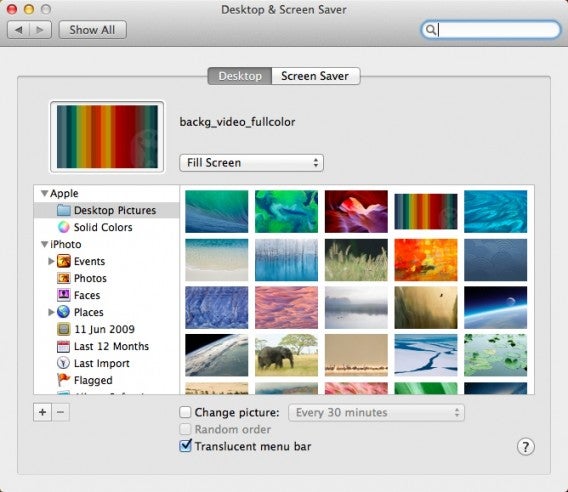The image size is (568, 492).
Task: Select the lily pads pond thumbnail
Action: click(496, 355)
